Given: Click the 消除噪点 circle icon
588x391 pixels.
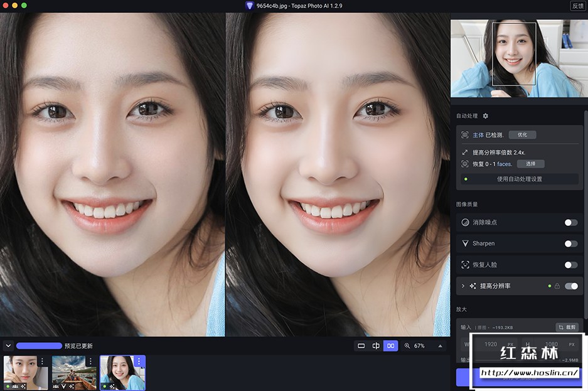Looking at the screenshot, I should (465, 222).
